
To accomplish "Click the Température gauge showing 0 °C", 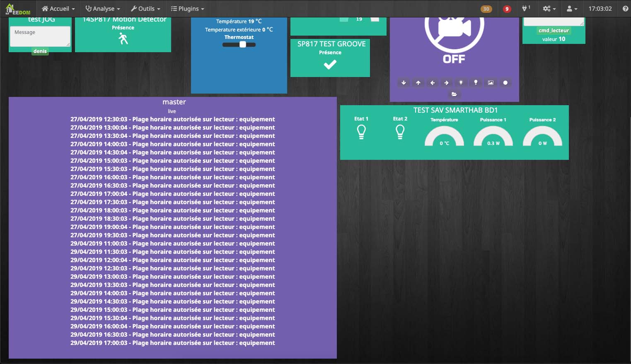I will click(444, 136).
